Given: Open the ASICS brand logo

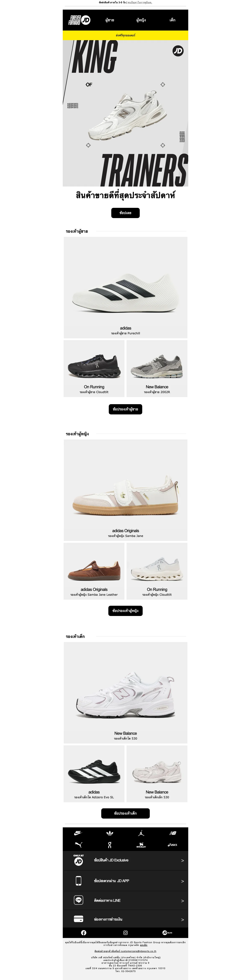Looking at the screenshot, I should (173, 845).
